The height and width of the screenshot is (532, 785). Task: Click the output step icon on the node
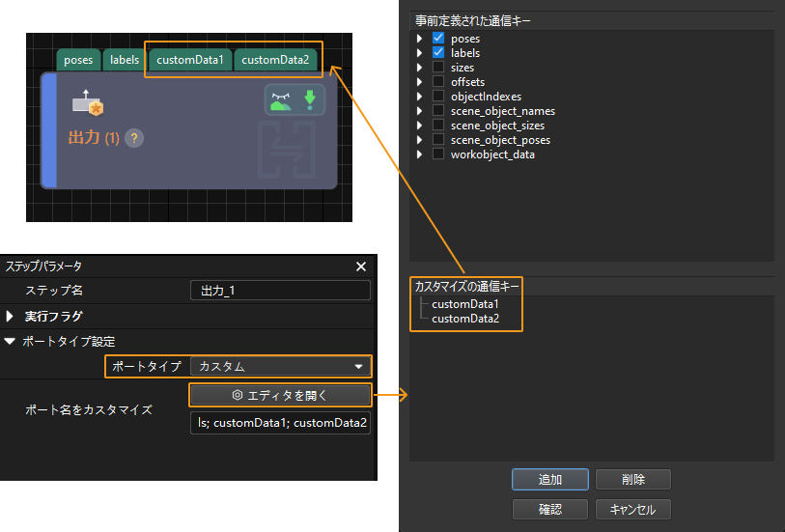point(87,103)
